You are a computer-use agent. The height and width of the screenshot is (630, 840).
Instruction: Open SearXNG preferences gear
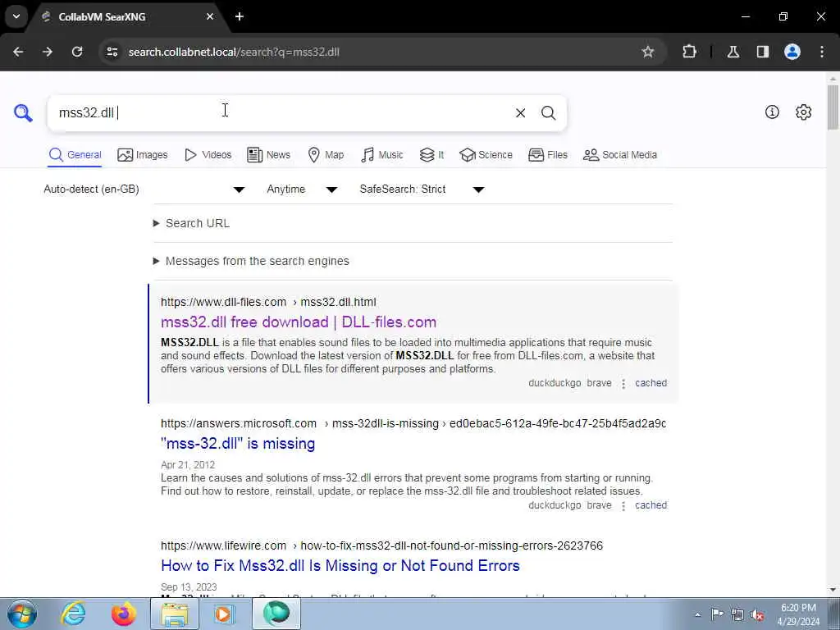click(803, 112)
